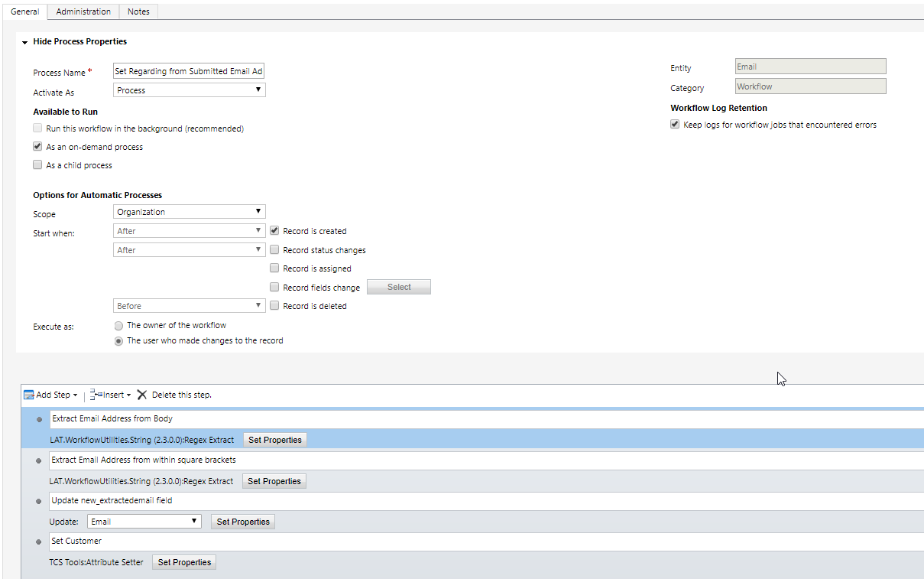
Task: Uncheck As an on-demand process
Action: pos(37,147)
